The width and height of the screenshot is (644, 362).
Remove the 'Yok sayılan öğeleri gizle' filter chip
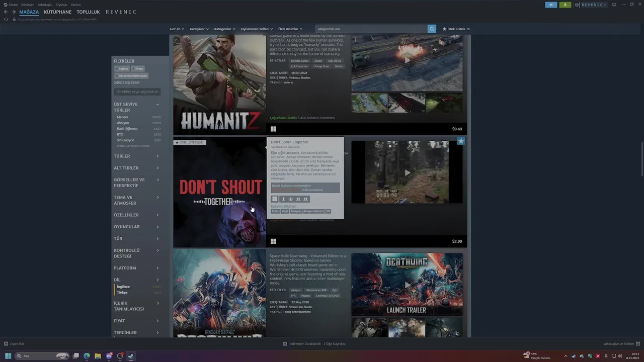131,76
